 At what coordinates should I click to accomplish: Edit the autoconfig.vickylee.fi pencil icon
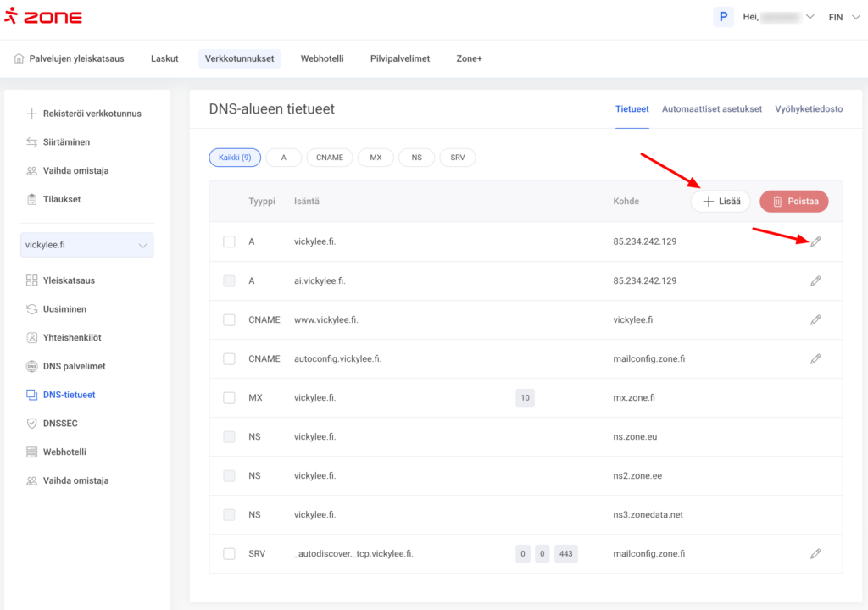click(815, 359)
